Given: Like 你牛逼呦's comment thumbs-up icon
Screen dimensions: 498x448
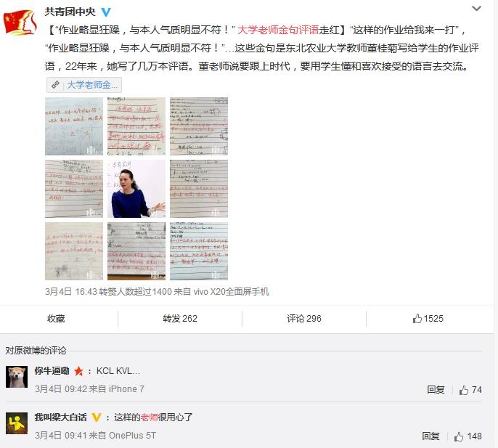Looking at the screenshot, I should (x=464, y=390).
